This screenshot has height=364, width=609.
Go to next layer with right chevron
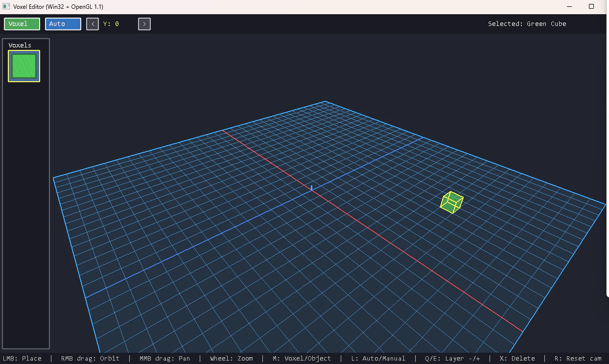pyautogui.click(x=144, y=24)
